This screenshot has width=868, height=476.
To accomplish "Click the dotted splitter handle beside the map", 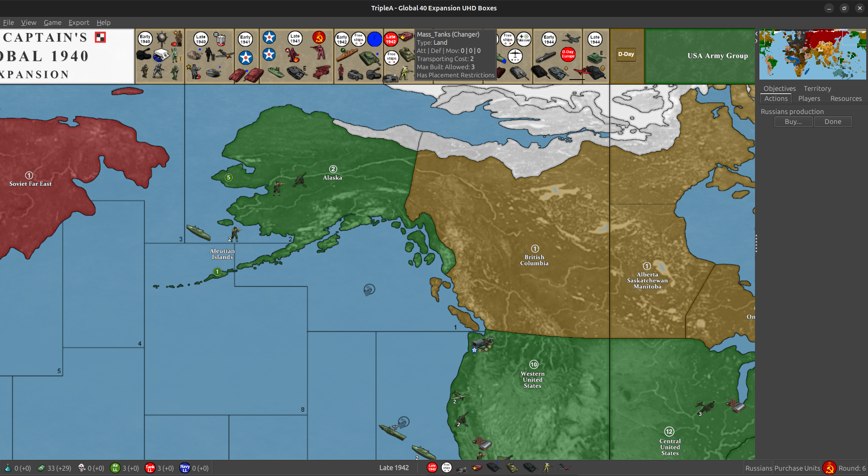I will point(756,243).
